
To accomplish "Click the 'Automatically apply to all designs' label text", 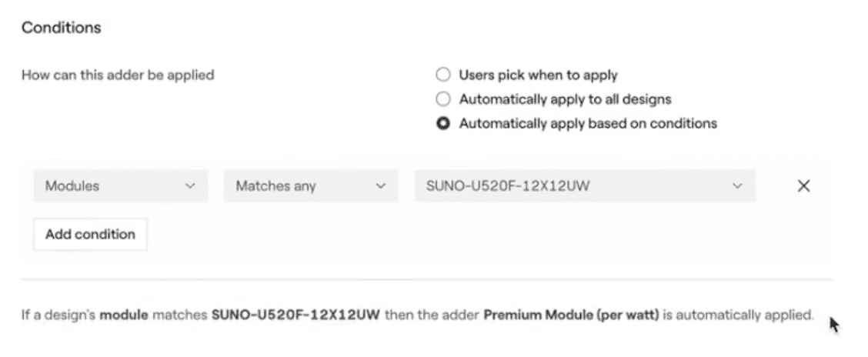I will click(565, 99).
